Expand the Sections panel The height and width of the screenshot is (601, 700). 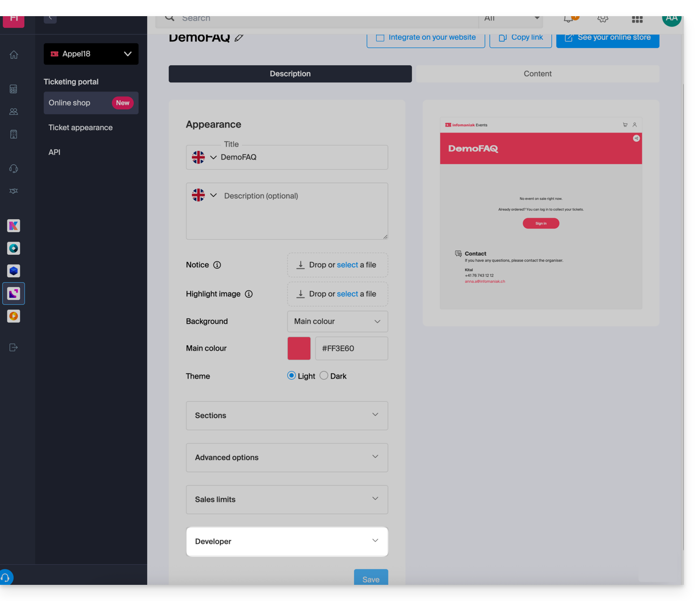pos(287,416)
